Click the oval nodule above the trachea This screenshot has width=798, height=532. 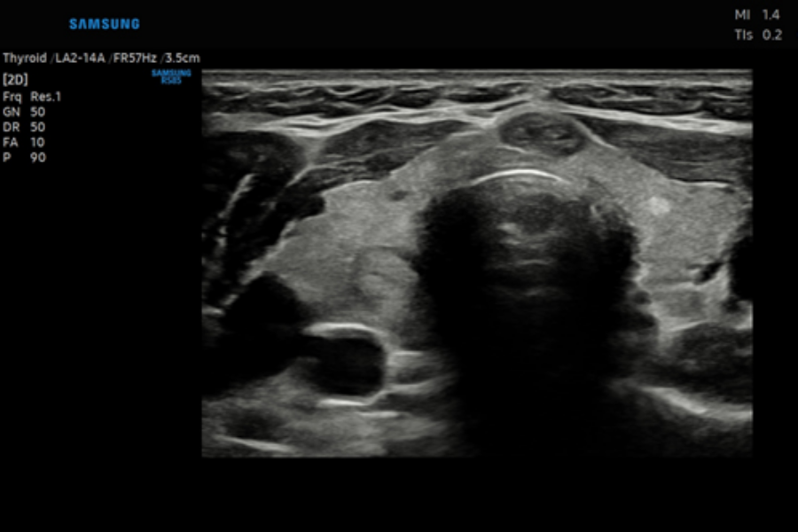click(x=542, y=133)
